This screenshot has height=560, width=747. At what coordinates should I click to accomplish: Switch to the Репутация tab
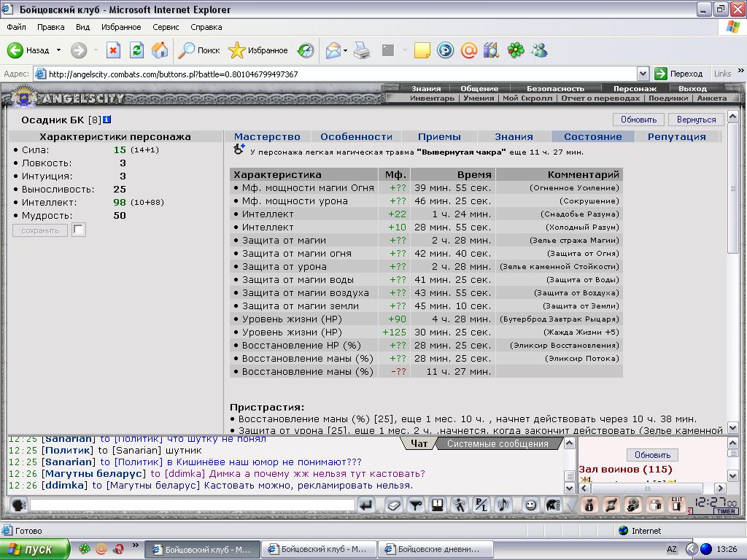tap(676, 136)
